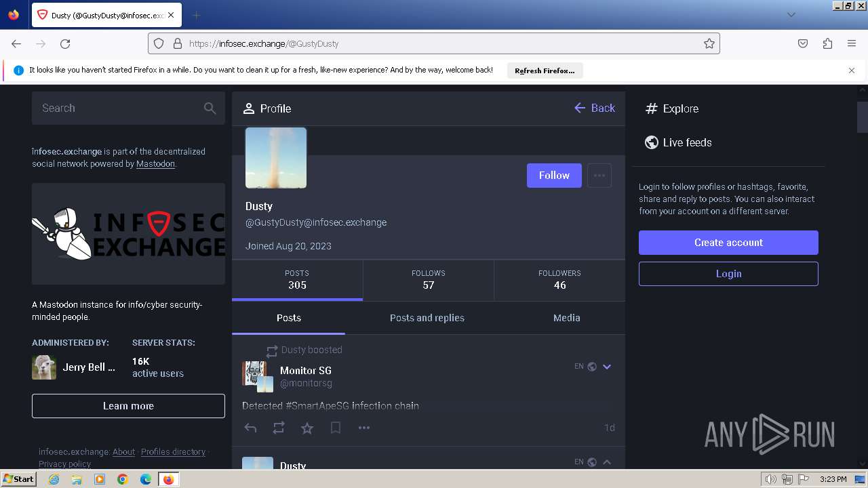Reload the page with the refresh icon
This screenshot has height=488, width=868.
65,43
